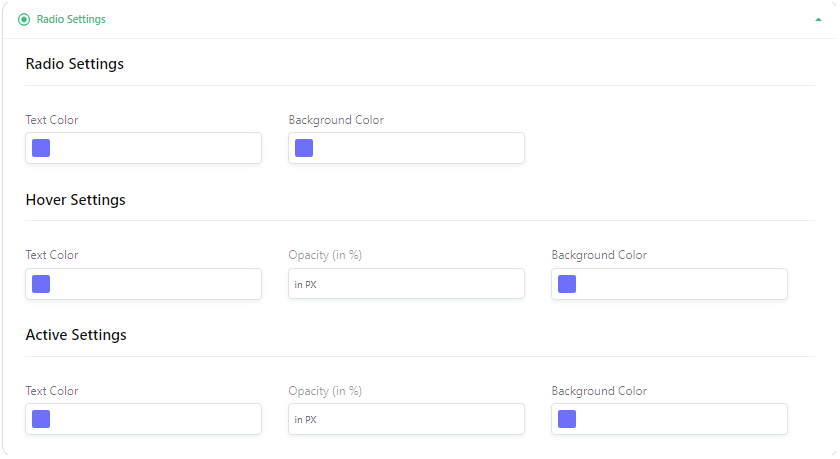This screenshot has height=459, width=840.
Task: Focus the Active Settings Text Color field
Action: tap(144, 419)
